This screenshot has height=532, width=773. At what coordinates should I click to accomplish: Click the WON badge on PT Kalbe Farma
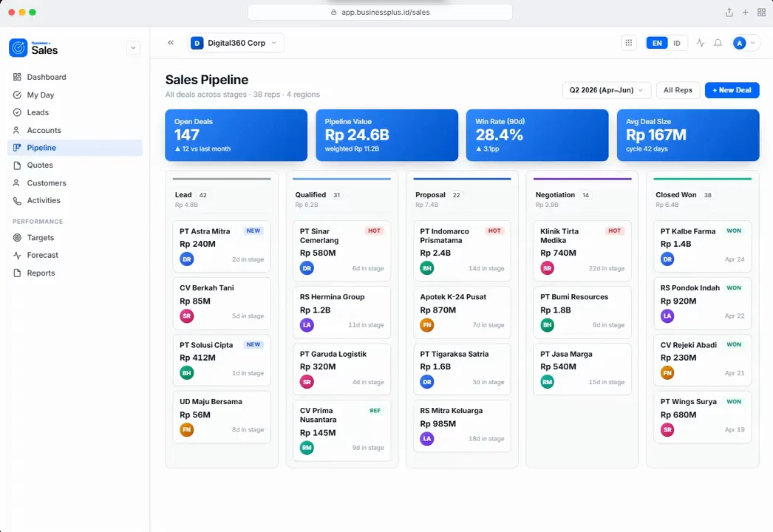[x=734, y=231]
